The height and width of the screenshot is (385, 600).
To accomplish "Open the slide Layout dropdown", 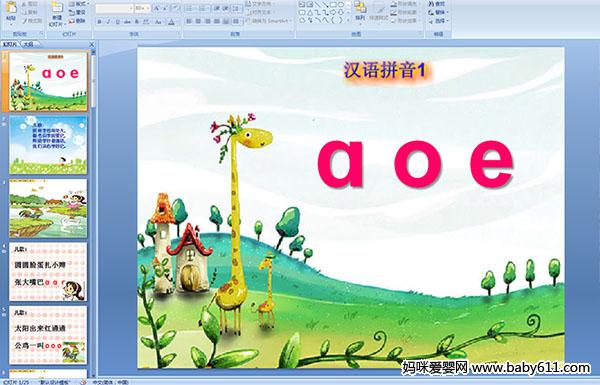I will 78,4.
